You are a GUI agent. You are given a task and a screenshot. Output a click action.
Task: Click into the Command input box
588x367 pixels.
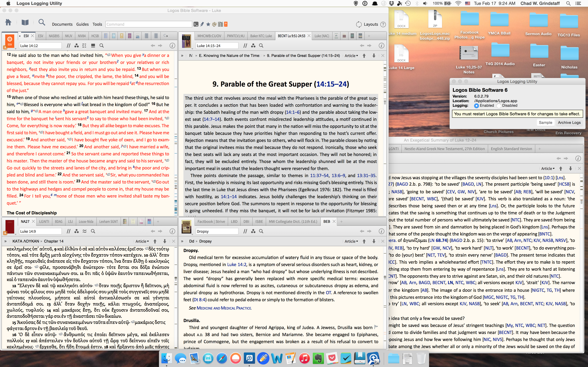click(149, 24)
